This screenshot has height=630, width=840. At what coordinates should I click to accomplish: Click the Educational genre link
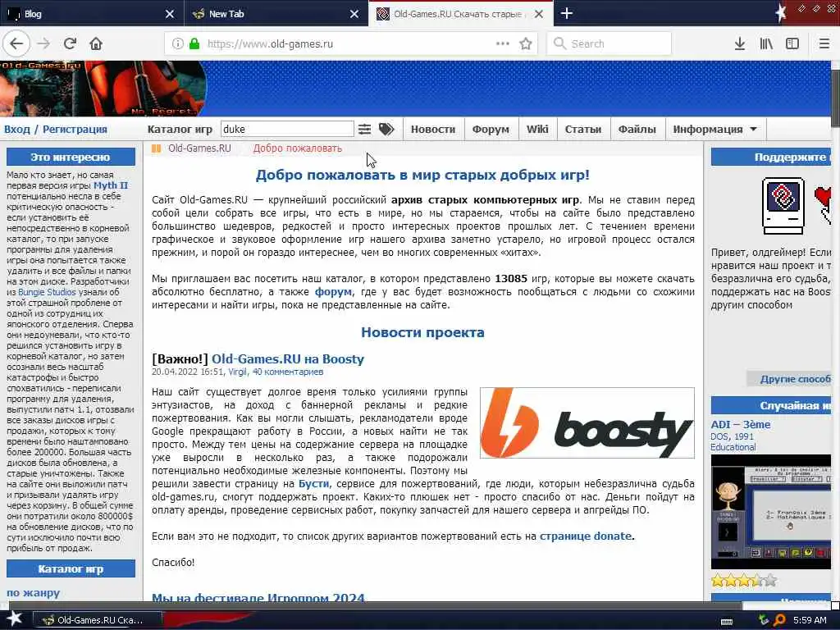click(x=733, y=447)
